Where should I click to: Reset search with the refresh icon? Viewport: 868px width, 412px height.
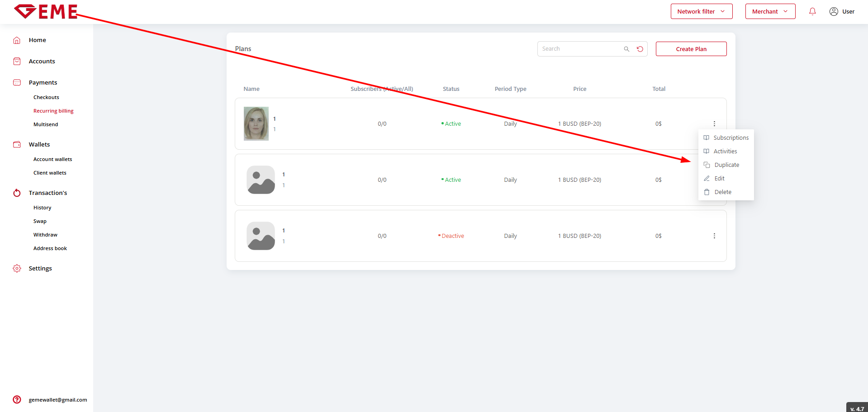coord(640,49)
